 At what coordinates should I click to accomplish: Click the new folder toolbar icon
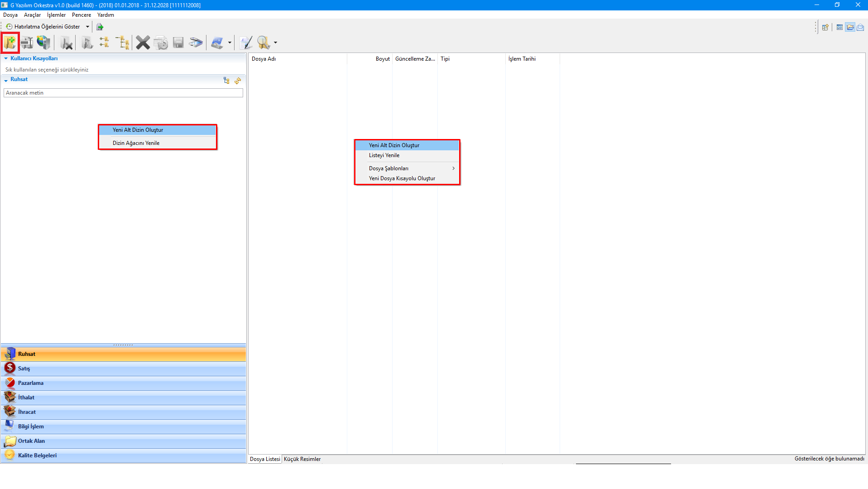[10, 43]
